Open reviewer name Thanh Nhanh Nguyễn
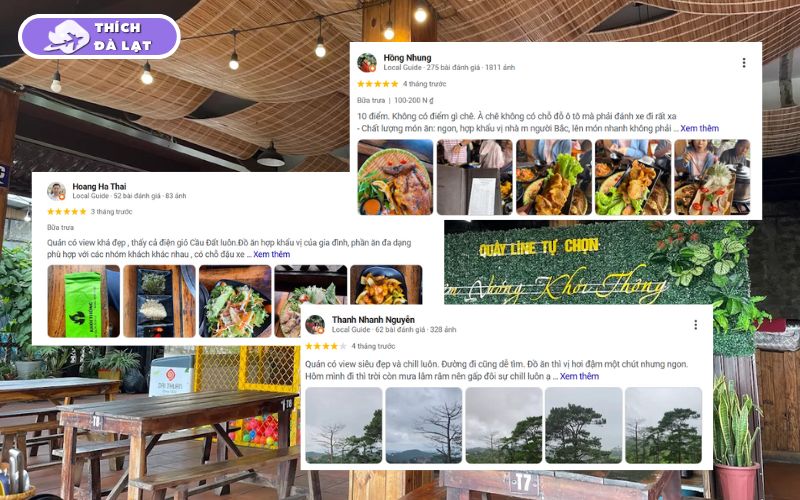Image resolution: width=800 pixels, height=500 pixels. tap(373, 320)
